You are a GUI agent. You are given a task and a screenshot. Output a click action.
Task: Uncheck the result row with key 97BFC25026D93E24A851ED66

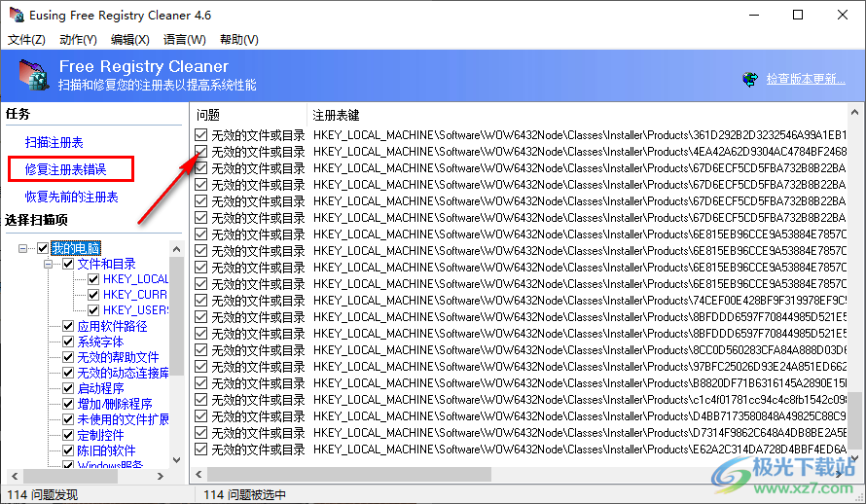(x=201, y=367)
